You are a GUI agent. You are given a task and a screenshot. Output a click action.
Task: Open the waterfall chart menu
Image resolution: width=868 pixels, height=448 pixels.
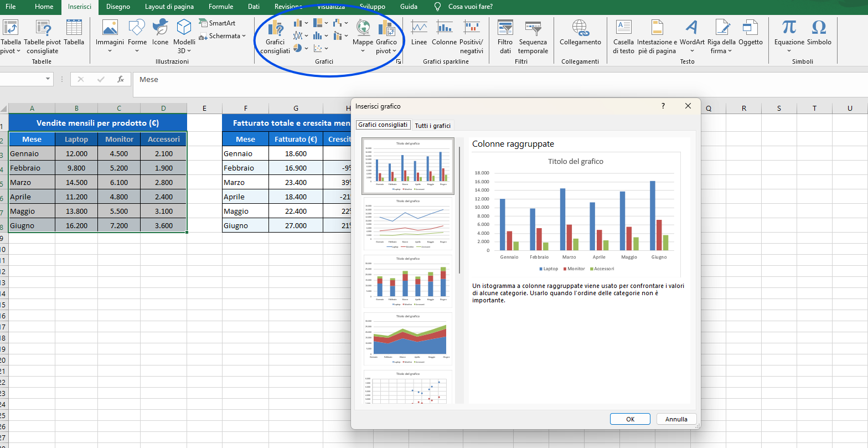(341, 23)
